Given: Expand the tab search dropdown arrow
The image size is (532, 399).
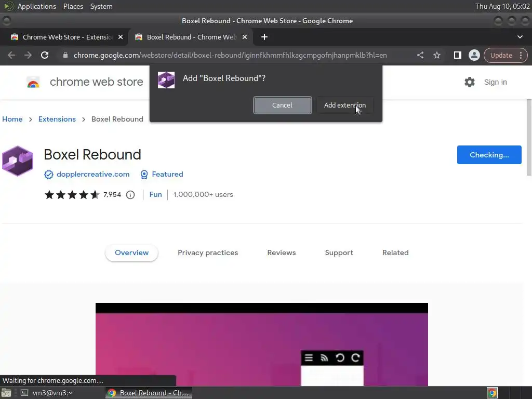Looking at the screenshot, I should click(520, 37).
